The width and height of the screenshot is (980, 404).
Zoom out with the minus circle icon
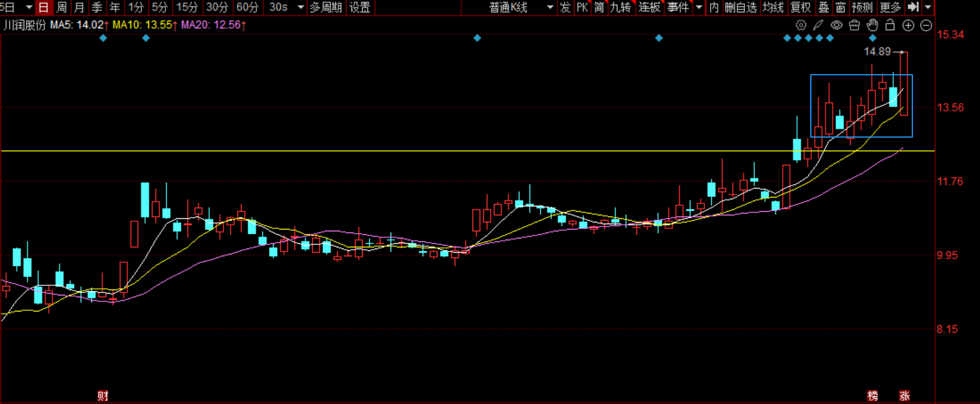point(926,25)
